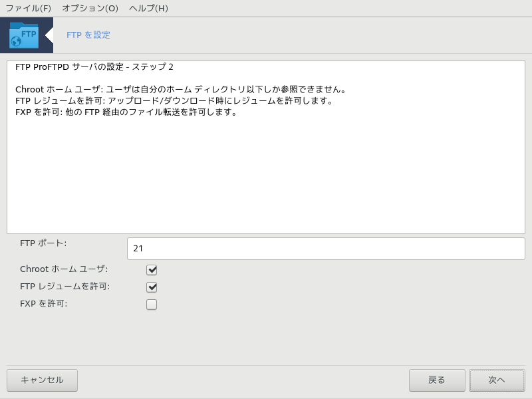Enable the FXP を許可 checkbox
Screen dimensions: 532x399
tap(152, 305)
